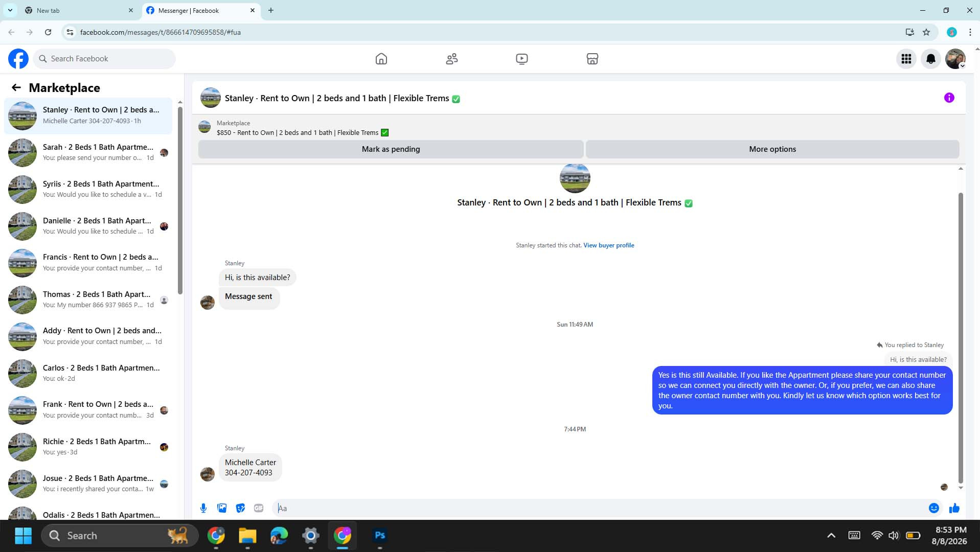This screenshot has width=980, height=552.
Task: Open the Danielle 2 Beds conversation
Action: click(88, 226)
